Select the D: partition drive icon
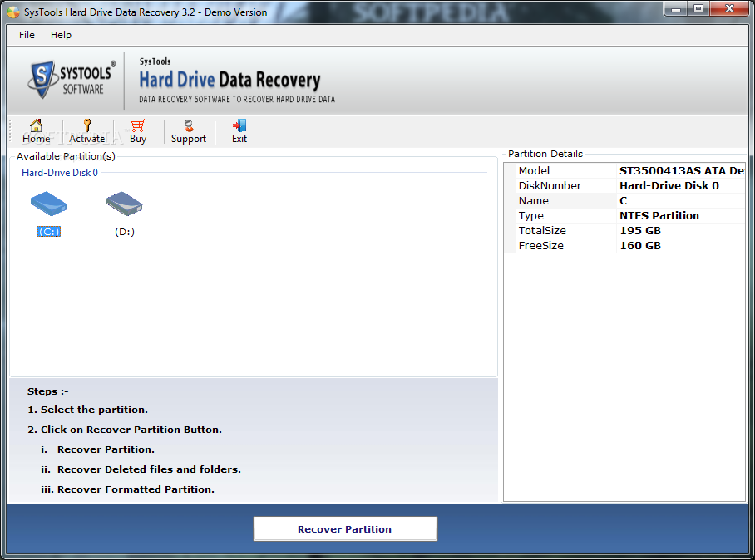 124,204
